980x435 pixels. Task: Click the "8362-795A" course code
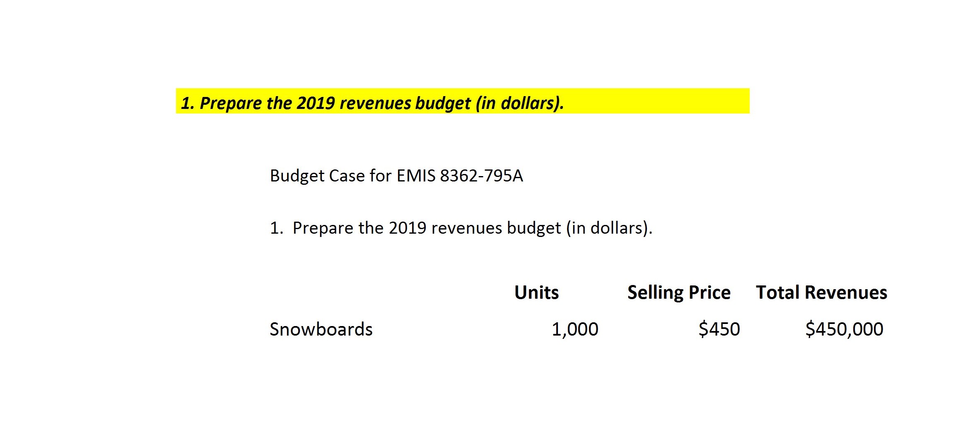[481, 176]
